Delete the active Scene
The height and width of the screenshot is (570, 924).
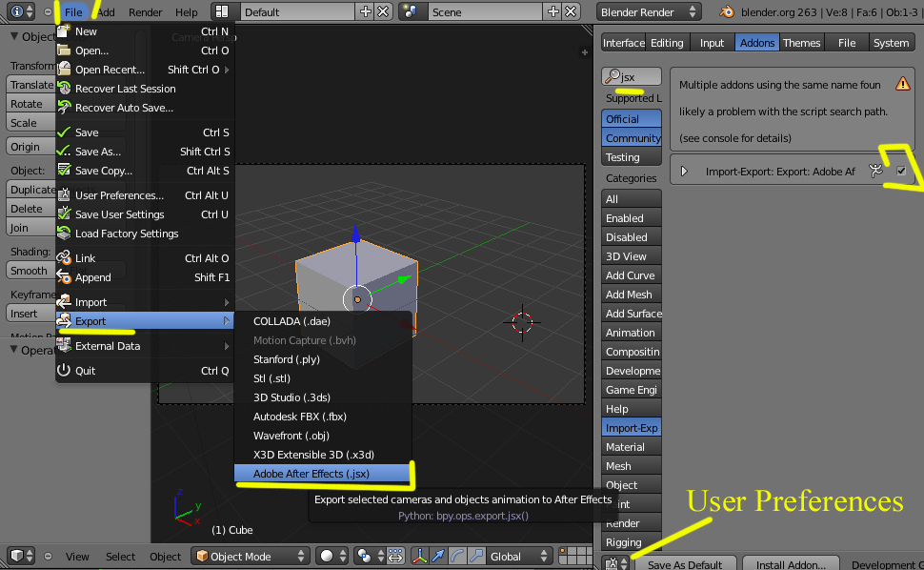[x=571, y=11]
